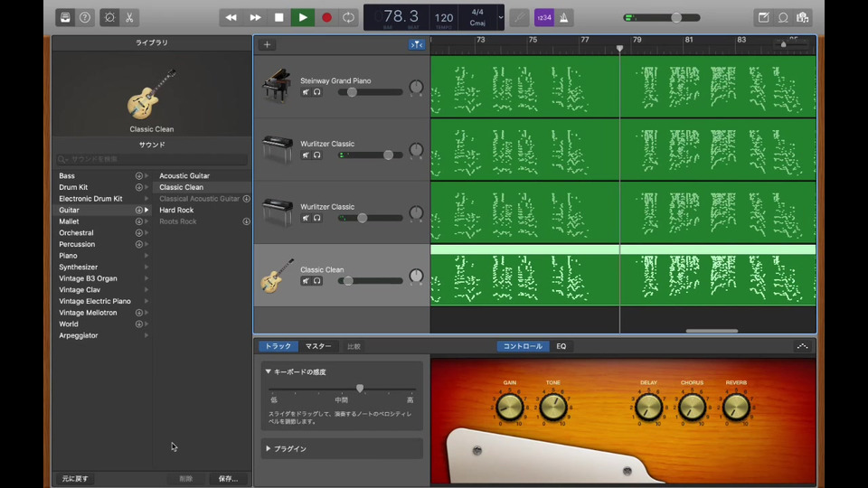Screen dimensions: 868x488
Task: Expand the Synthesizer category arrow
Action: pos(146,267)
